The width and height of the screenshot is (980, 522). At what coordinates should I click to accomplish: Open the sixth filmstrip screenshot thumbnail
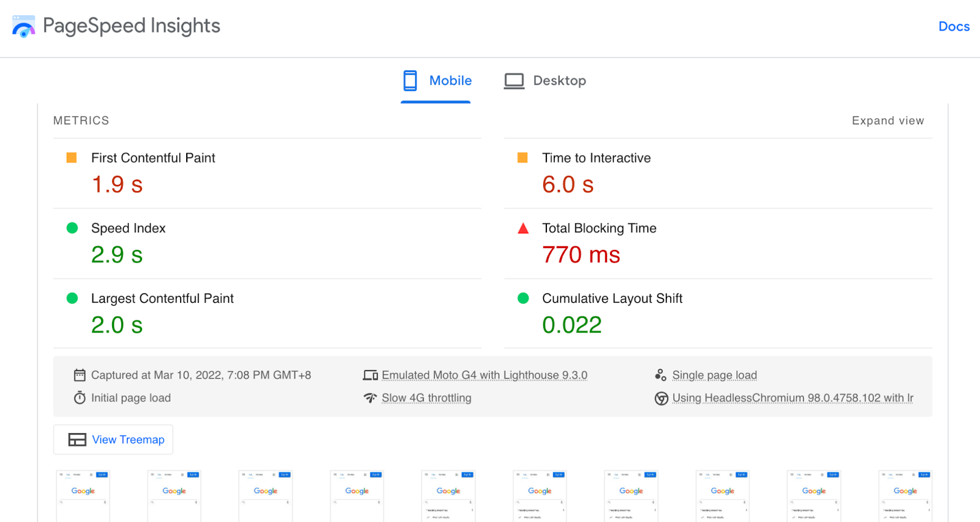[x=540, y=496]
